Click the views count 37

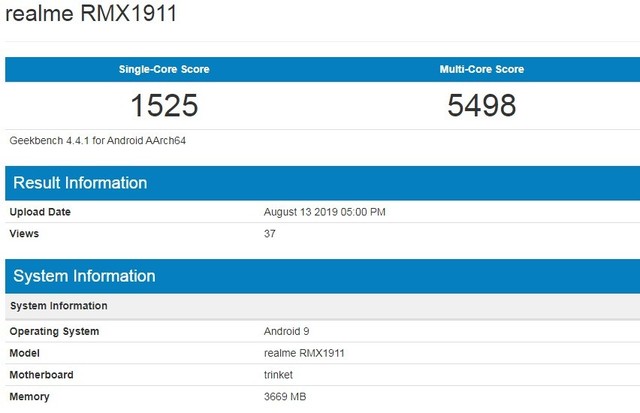click(269, 234)
